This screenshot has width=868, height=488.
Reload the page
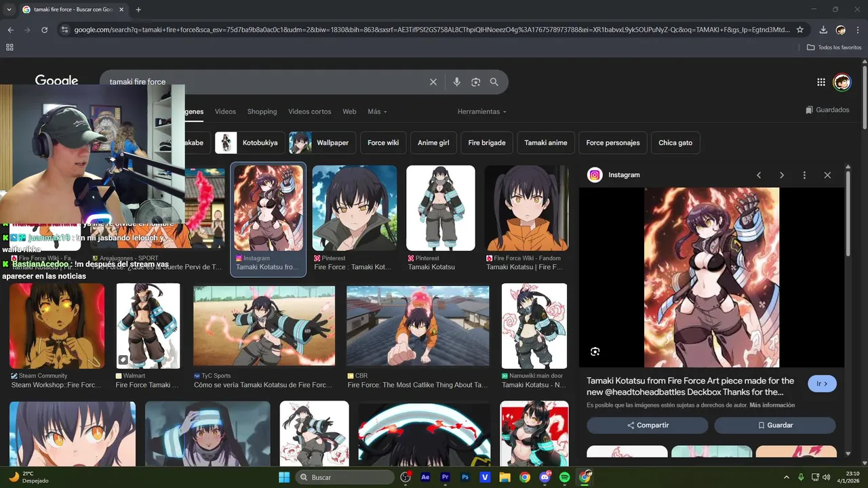tap(45, 30)
